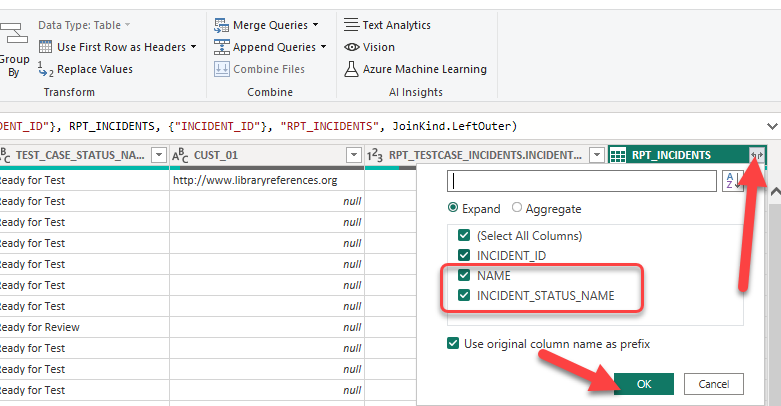781x406 pixels.
Task: Click the 123 type icon of RPT_TESTCASE_INCIDENTS column
Action: (375, 155)
